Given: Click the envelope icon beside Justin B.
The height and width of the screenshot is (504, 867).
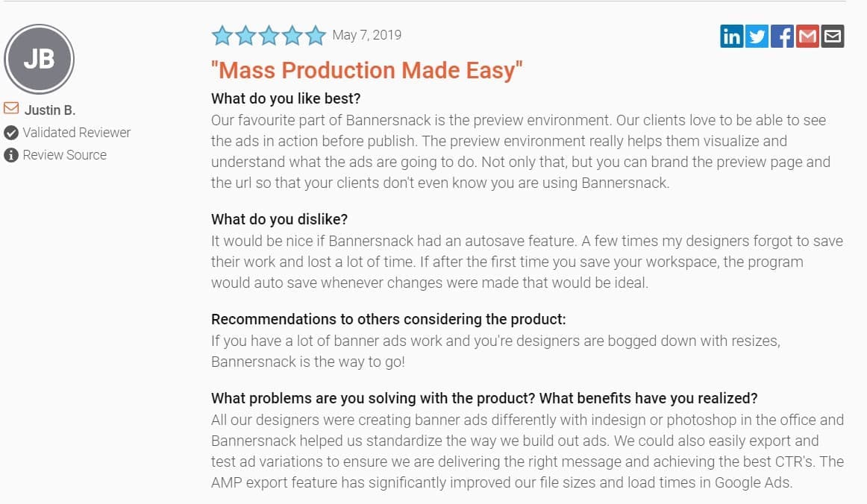Looking at the screenshot, I should (10, 108).
